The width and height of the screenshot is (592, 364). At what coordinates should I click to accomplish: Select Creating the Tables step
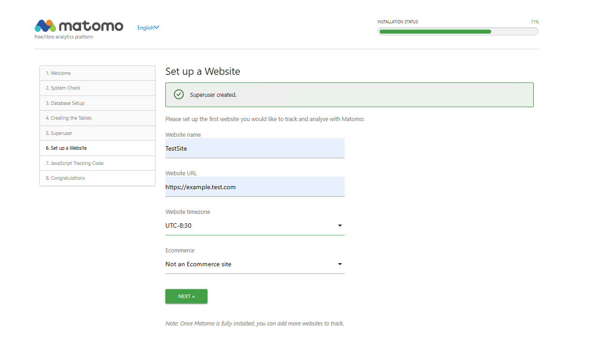pos(97,118)
